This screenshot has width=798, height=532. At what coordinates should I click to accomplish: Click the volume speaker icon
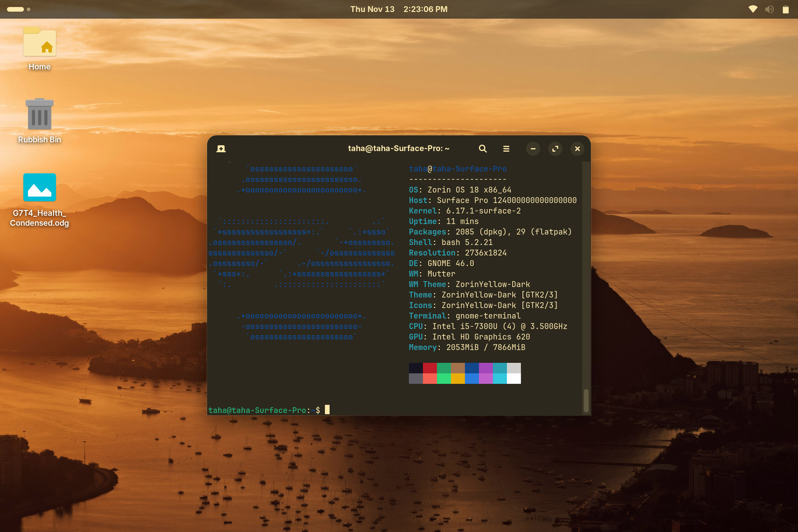(x=769, y=9)
